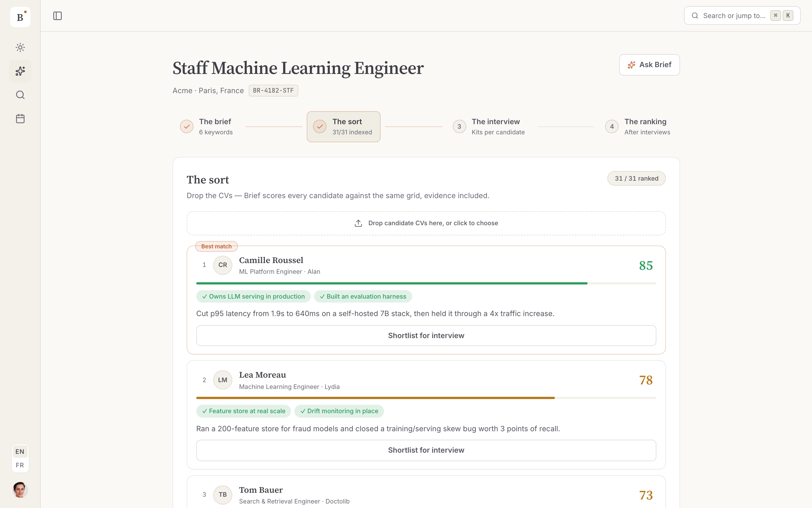Click Lea Moreau's orange score bar

click(x=376, y=398)
